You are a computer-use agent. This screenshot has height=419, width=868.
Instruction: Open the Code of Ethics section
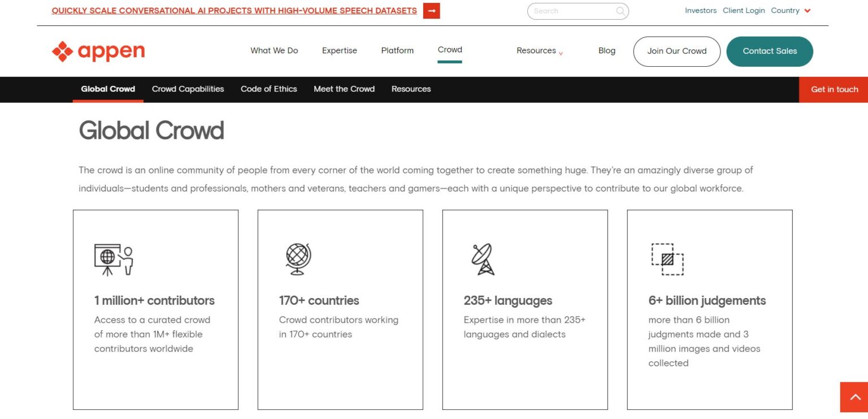[x=268, y=89]
